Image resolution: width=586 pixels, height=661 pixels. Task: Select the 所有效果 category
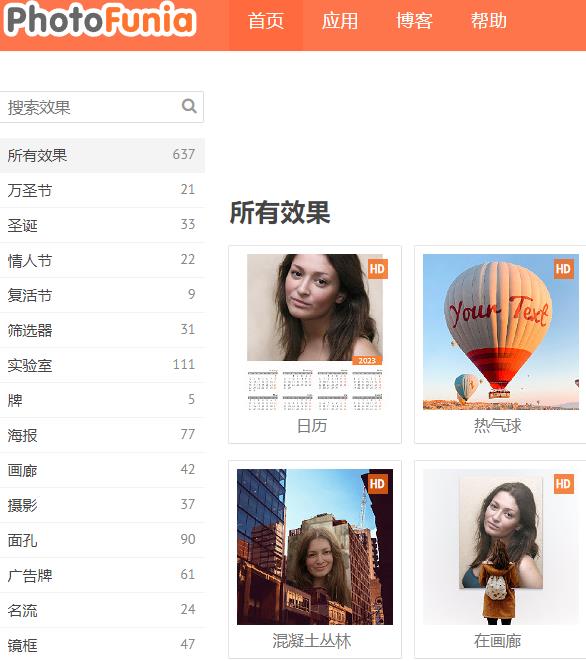pyautogui.click(x=102, y=155)
